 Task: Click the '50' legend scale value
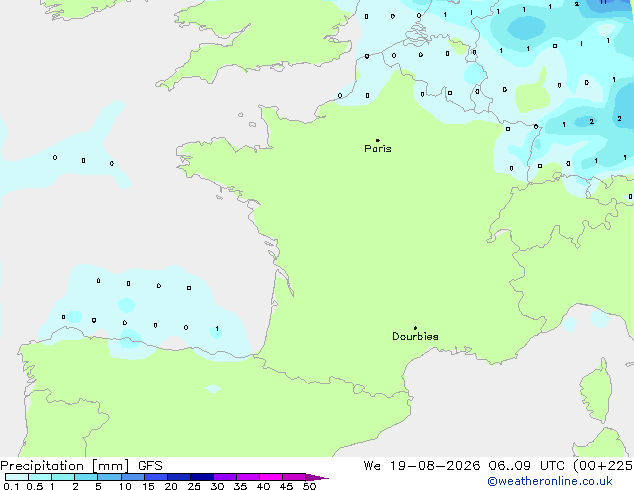(x=309, y=486)
